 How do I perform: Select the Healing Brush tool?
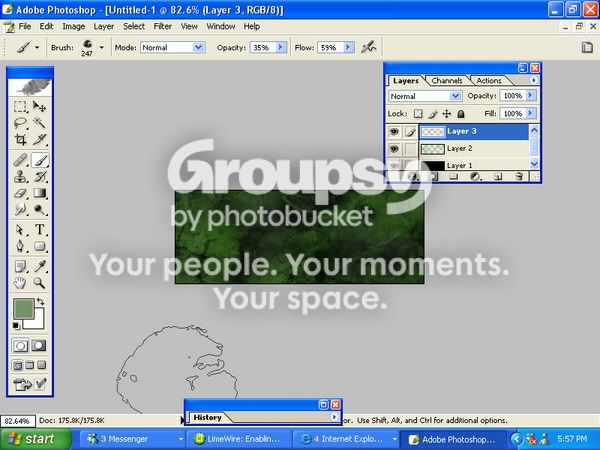(20, 160)
